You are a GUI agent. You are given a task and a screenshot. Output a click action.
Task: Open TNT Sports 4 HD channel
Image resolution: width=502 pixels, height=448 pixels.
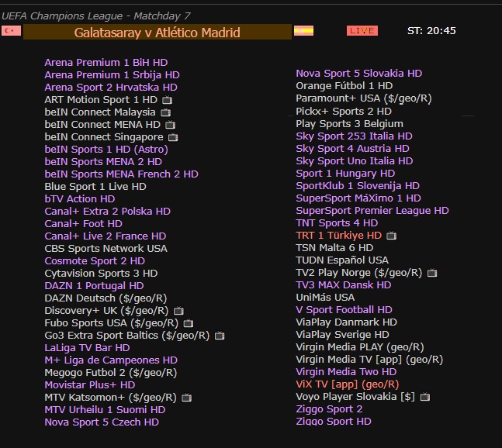coord(337,223)
